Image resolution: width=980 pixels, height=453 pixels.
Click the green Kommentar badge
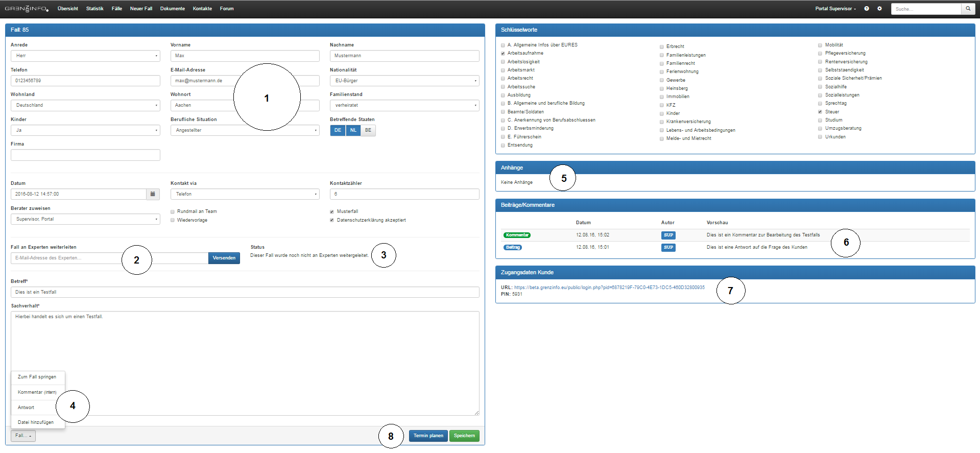[517, 235]
